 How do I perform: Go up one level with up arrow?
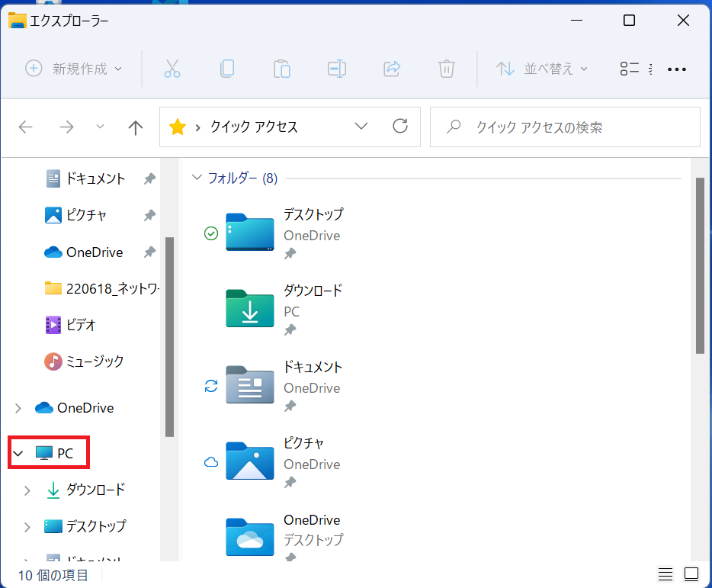pos(136,127)
